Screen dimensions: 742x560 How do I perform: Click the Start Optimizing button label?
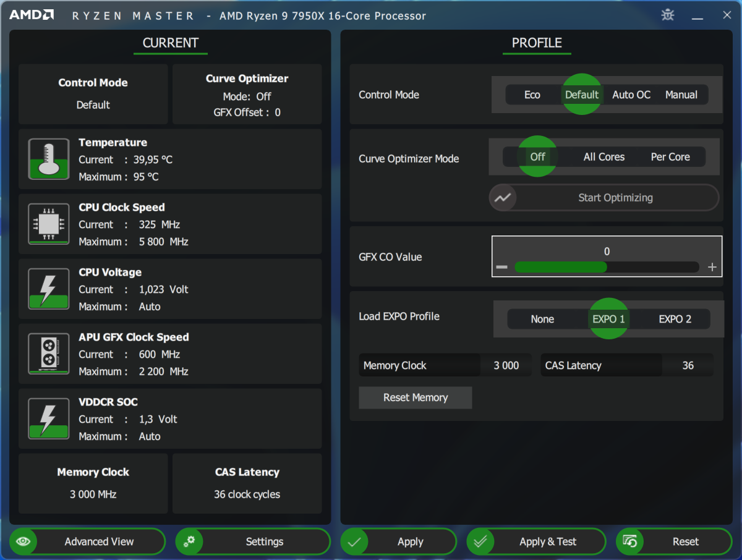coord(615,198)
